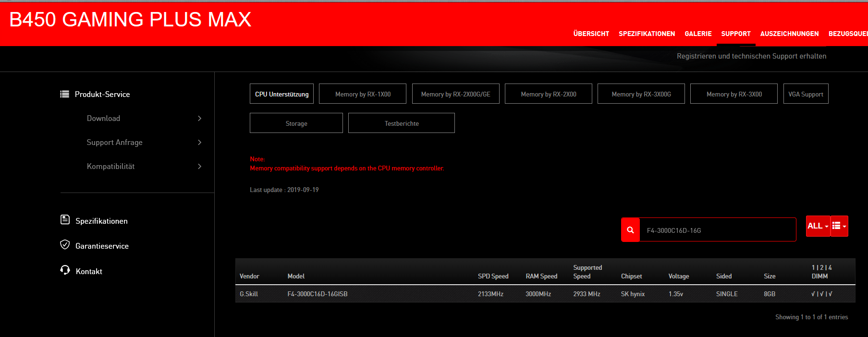Sort by Voltage column header
This screenshot has height=337, width=868.
click(679, 276)
